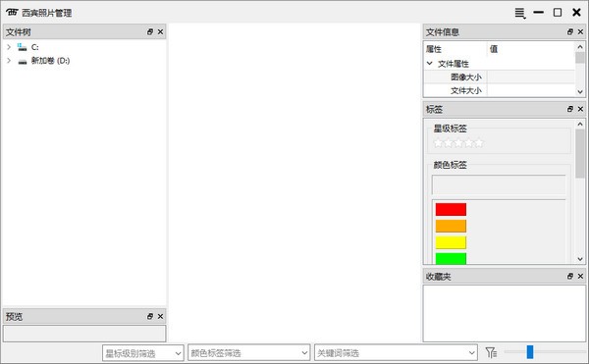Select the green color label
Viewport: 589px width, 364px height.
[x=451, y=259]
